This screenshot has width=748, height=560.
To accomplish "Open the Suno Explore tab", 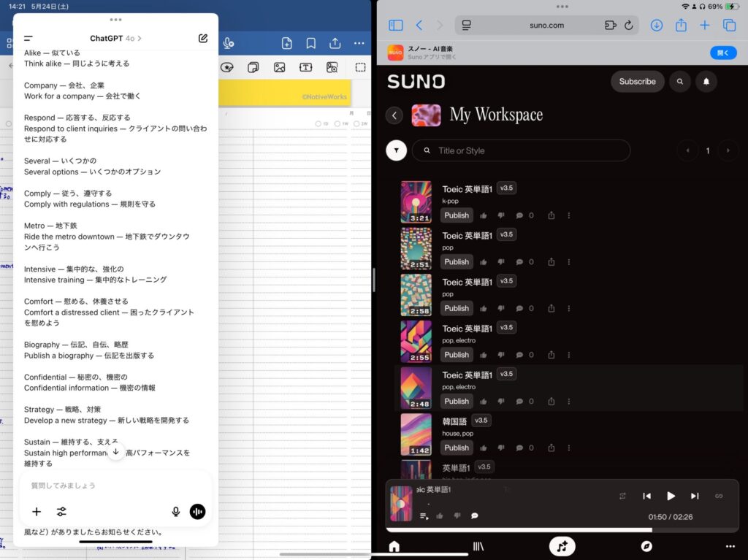I will [646, 546].
